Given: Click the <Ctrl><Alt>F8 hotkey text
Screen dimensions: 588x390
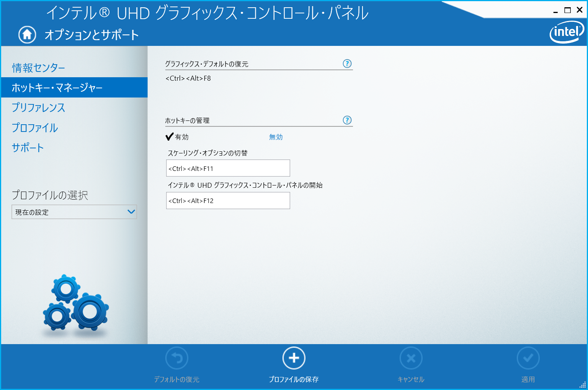Looking at the screenshot, I should 188,78.
